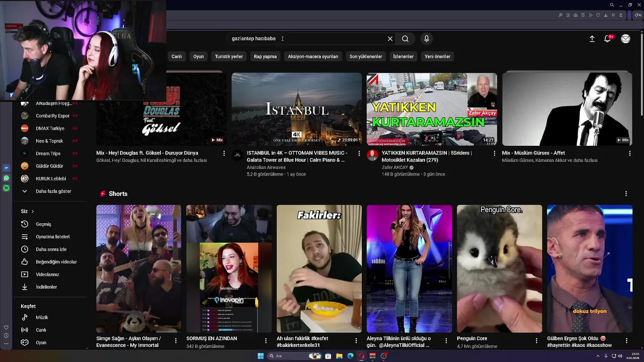Open the CombatRy Espor subscription channel

pos(50,116)
